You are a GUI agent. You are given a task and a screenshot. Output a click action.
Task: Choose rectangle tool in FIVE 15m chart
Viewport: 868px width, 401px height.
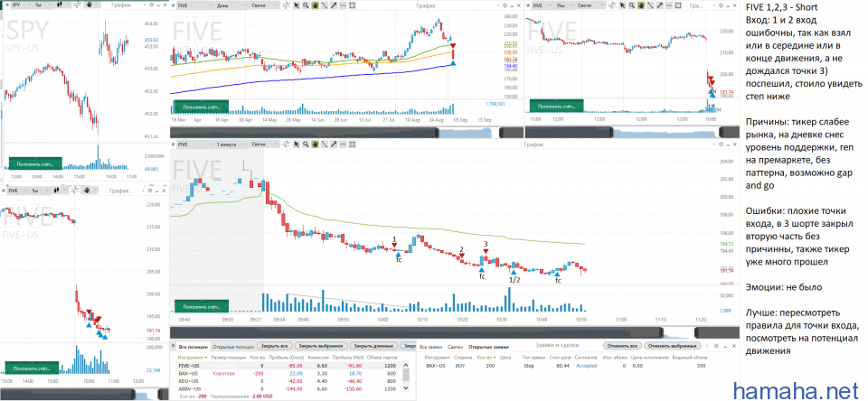click(x=677, y=5)
